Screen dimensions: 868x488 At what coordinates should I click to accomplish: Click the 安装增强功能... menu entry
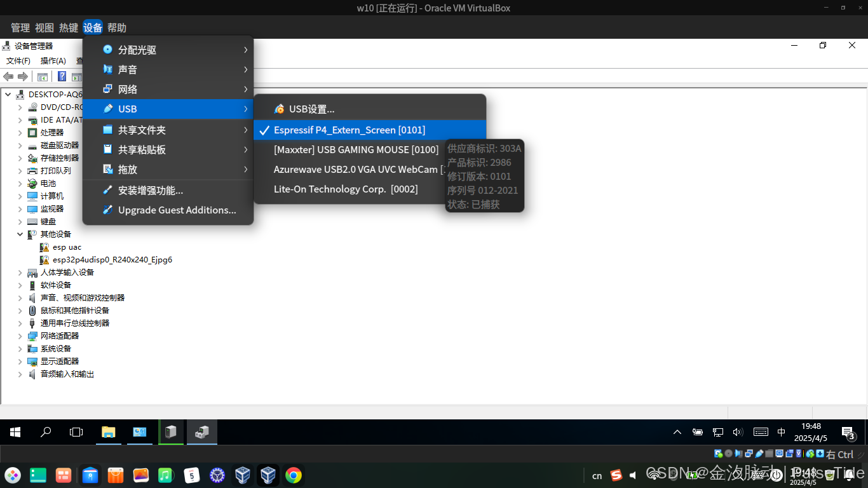168,190
